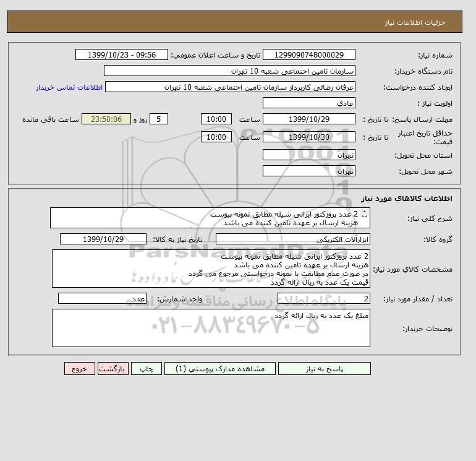Click the نام دستگاه خریدار label

click(x=423, y=71)
